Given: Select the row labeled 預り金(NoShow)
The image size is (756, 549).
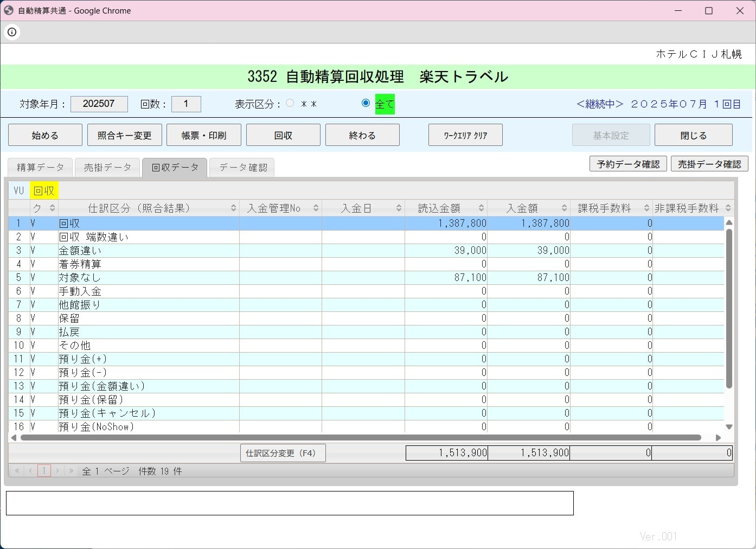Looking at the screenshot, I should pyautogui.click(x=366, y=427).
